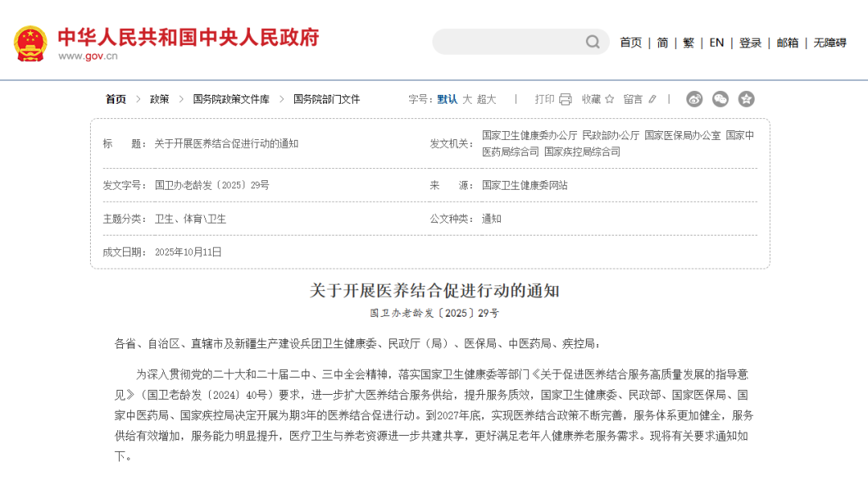868x480 pixels.
Task: Set font size to 默认
Action: pos(447,99)
